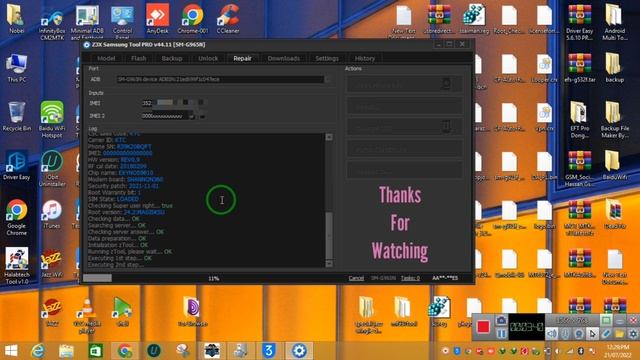
Task: Click the gear icon in taskbar
Action: pos(299,351)
